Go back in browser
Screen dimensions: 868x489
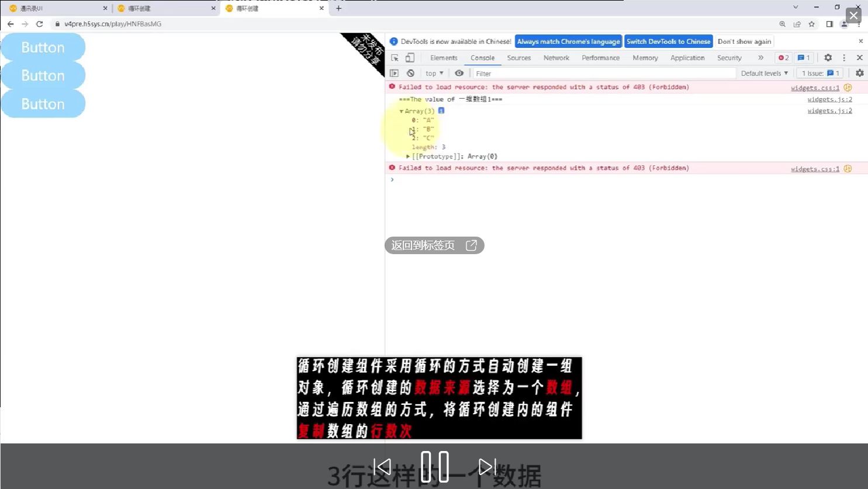(11, 24)
